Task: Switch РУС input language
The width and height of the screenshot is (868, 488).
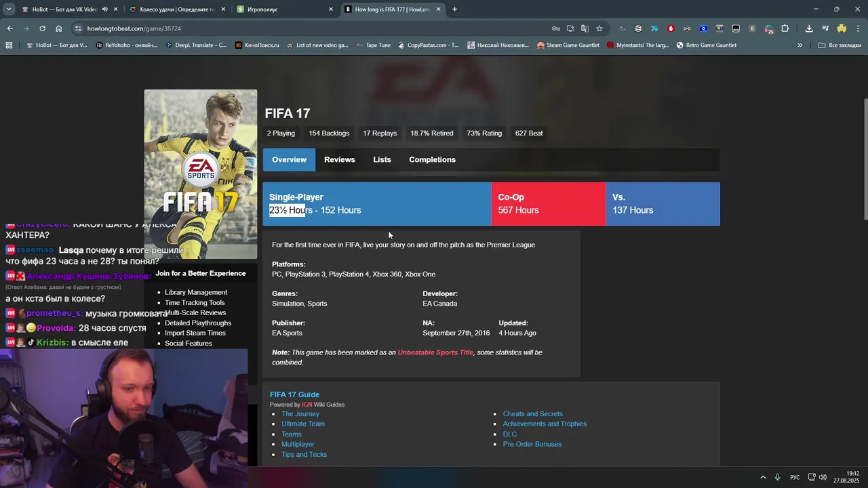Action: (x=795, y=477)
